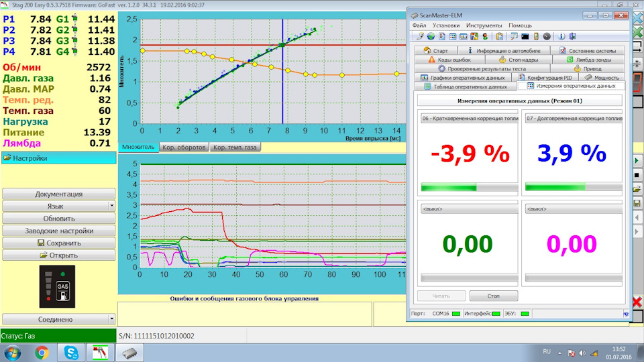Click the colored grid icon in ScanMaster toolbar
This screenshot has width=644, height=362.
(x=452, y=36)
